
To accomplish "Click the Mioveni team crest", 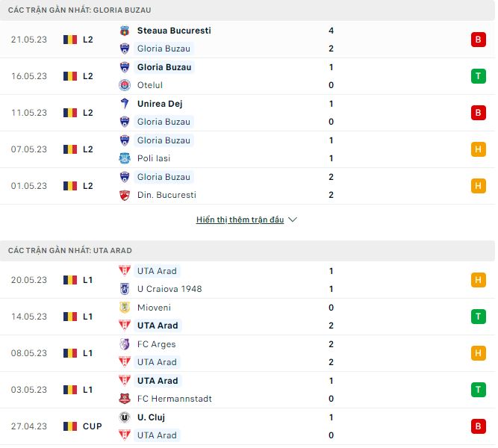I will [x=125, y=308].
